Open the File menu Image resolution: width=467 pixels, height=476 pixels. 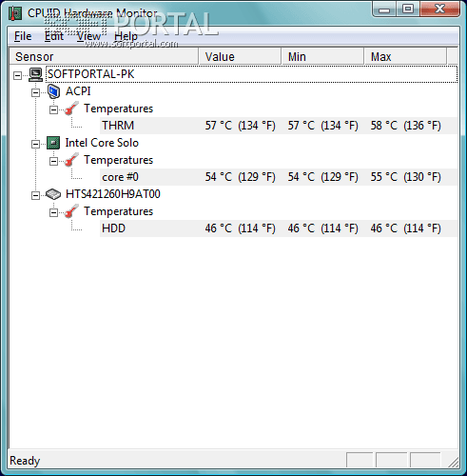click(23, 36)
